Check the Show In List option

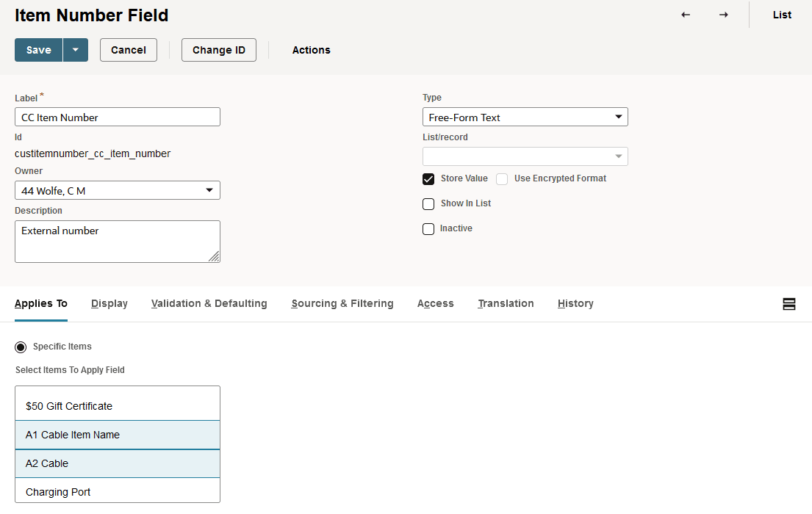(428, 203)
